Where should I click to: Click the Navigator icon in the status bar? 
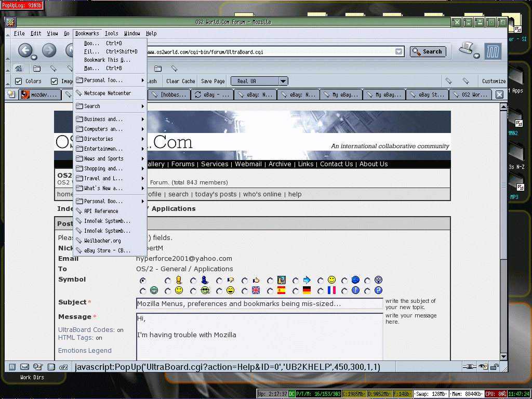pyautogui.click(x=11, y=367)
